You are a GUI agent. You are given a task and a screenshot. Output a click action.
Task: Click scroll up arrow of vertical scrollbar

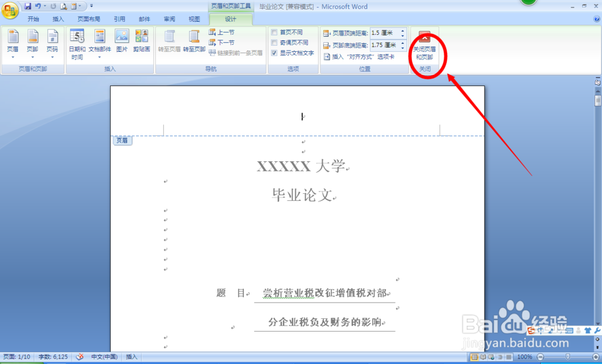coord(598,91)
